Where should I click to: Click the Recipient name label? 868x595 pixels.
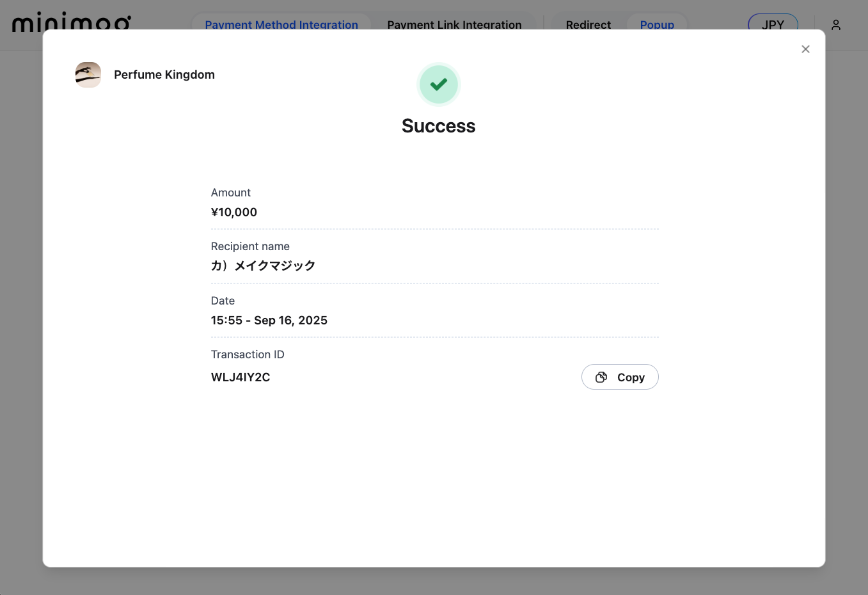pyautogui.click(x=250, y=246)
